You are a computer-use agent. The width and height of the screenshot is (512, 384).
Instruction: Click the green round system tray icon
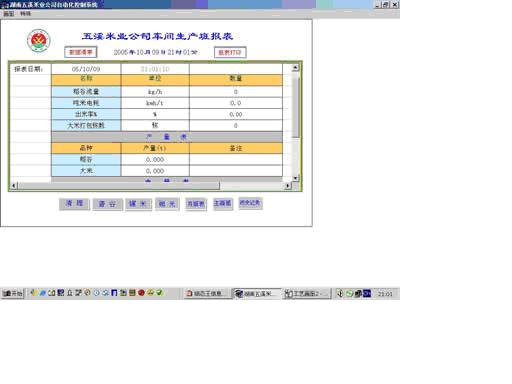[x=349, y=293]
